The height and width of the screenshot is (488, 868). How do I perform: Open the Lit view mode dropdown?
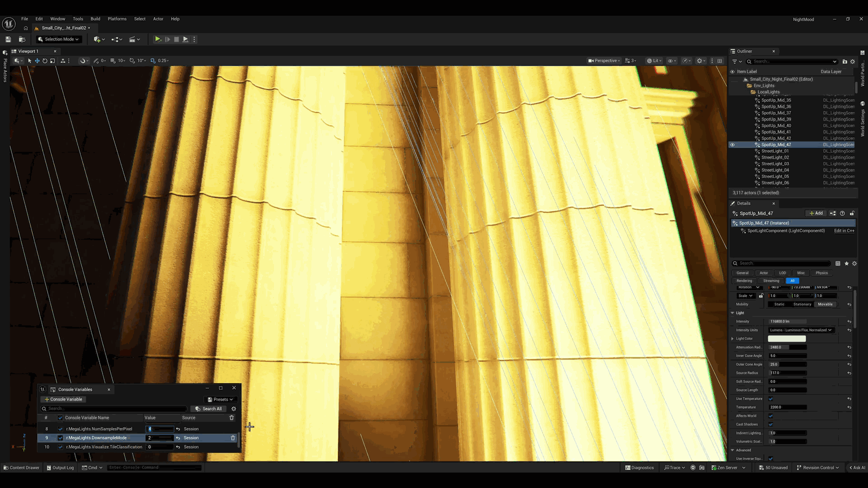coord(654,61)
